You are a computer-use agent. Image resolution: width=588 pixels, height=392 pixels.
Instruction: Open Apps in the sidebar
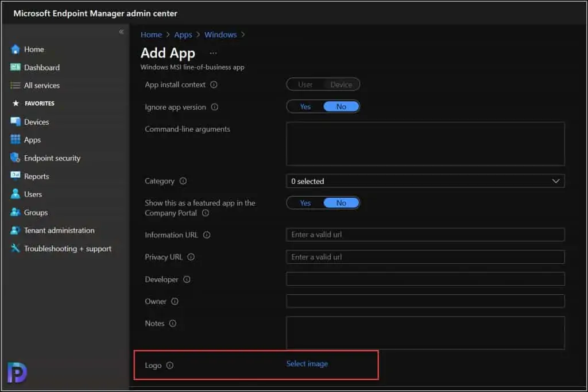click(x=32, y=140)
